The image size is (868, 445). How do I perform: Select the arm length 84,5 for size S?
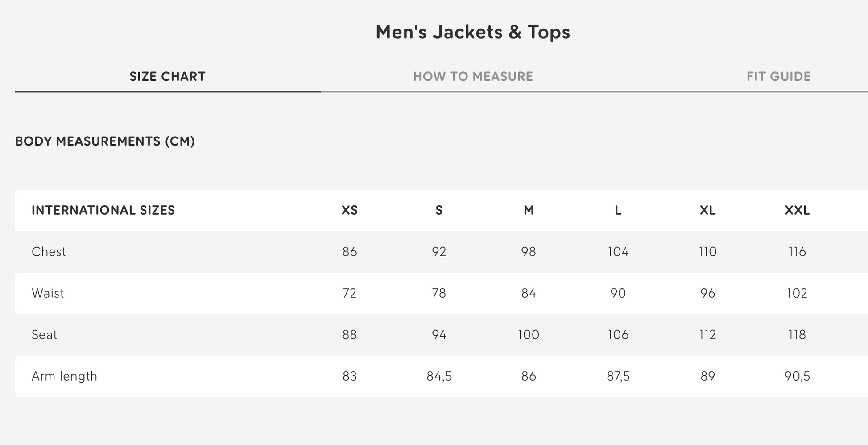coord(439,376)
